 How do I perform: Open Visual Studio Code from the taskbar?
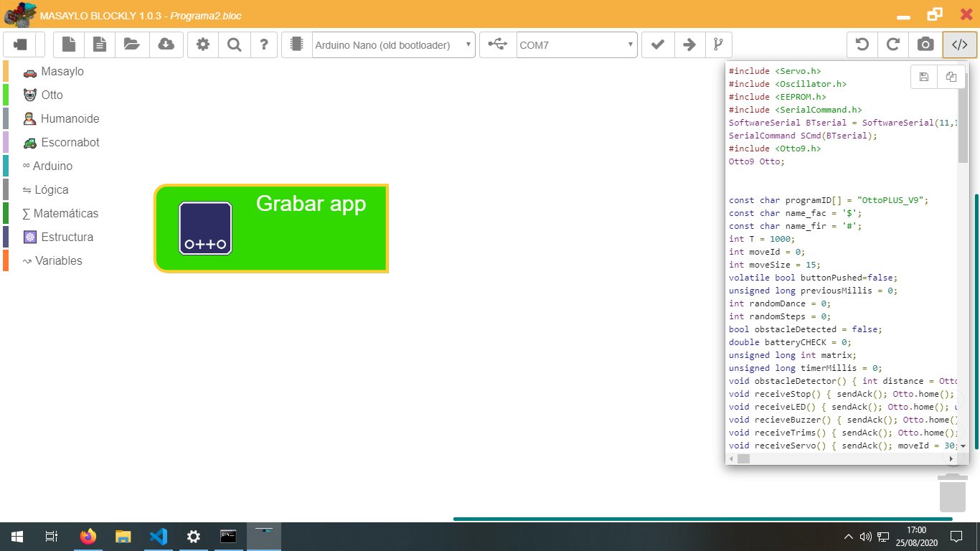click(x=159, y=537)
